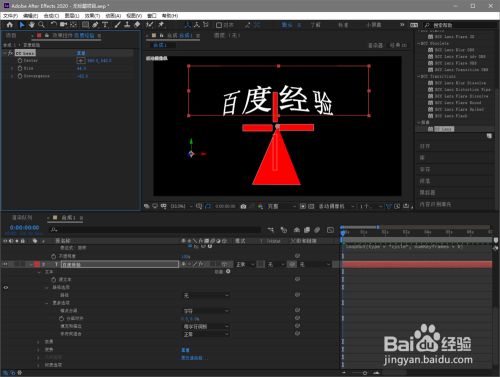Click the motion blur icon in timeline
Screen dimensions: 500x377
(317, 230)
